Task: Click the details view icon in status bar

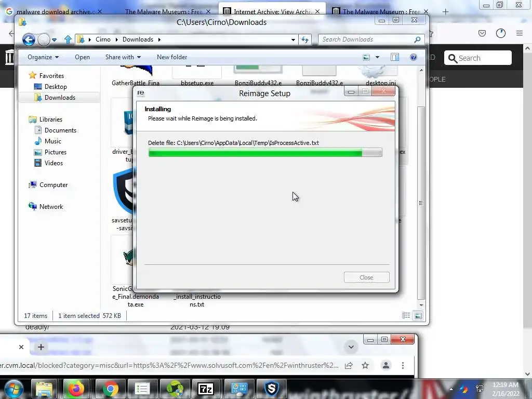Action: pos(406,315)
